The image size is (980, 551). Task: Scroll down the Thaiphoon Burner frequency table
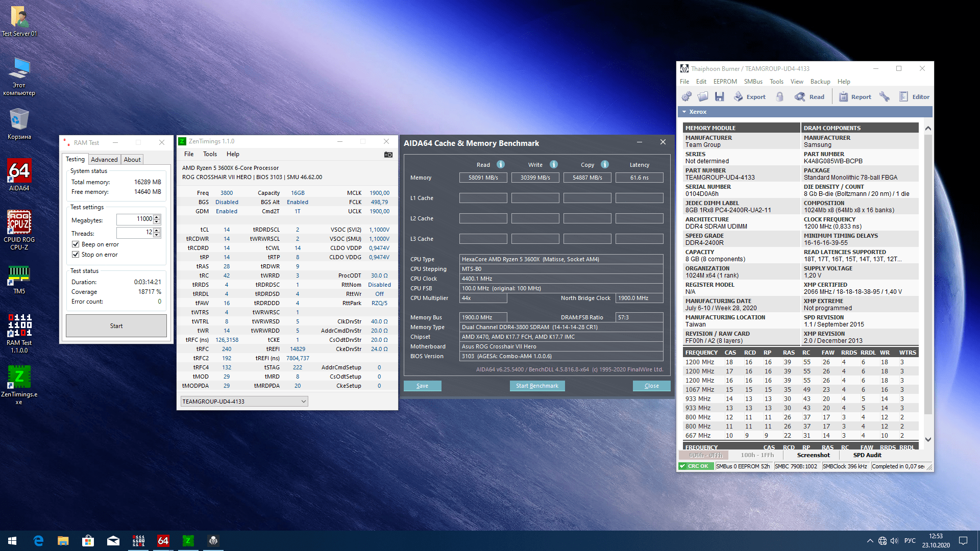point(927,437)
